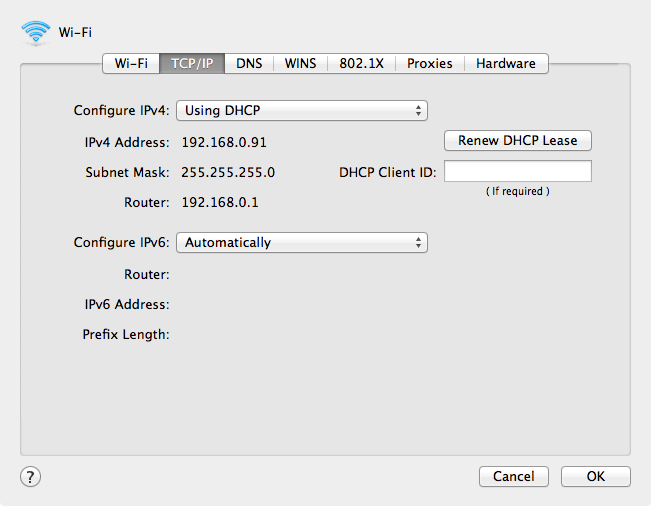
Task: Click the router address 192.168.0.1
Action: 220,202
